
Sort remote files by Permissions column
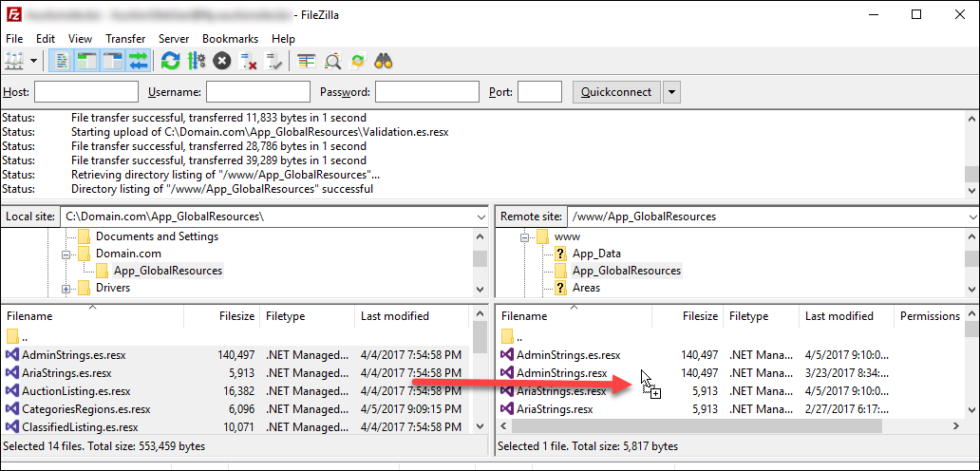[930, 316]
